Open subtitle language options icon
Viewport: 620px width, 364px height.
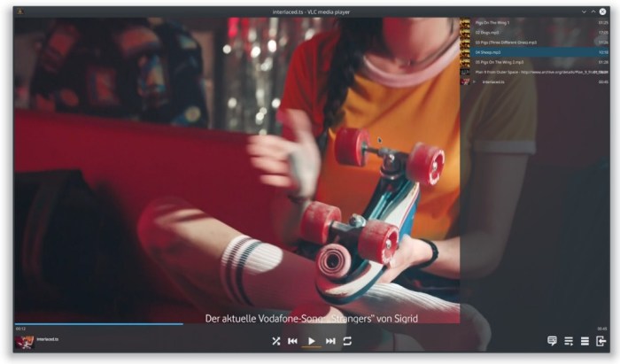click(552, 341)
